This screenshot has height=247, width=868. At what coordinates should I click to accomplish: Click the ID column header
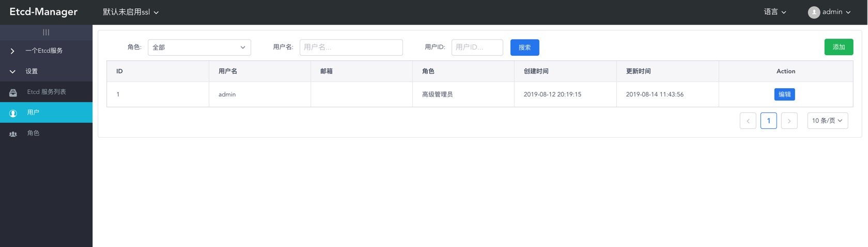tap(158, 71)
